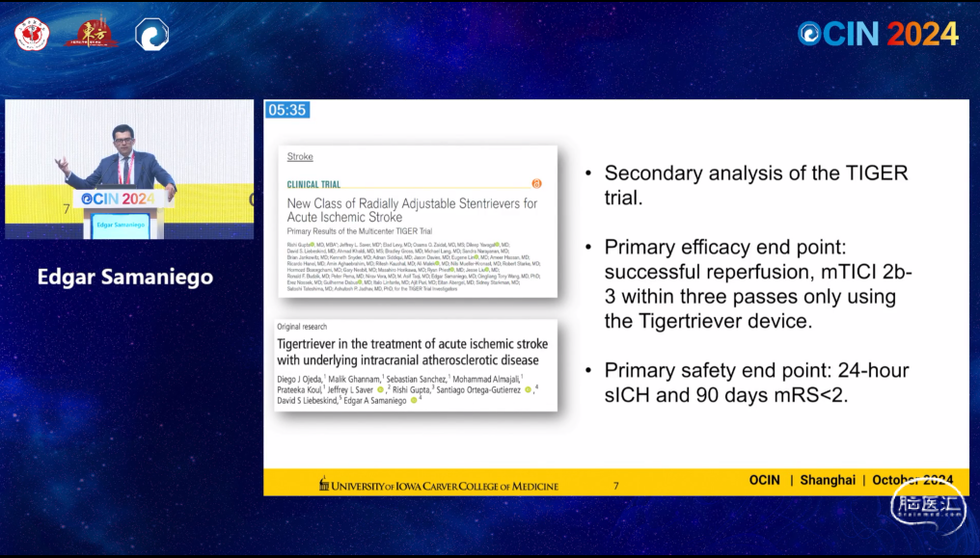980x558 pixels.
Task: Click the CLINICAL TRIAL label
Action: click(x=313, y=184)
